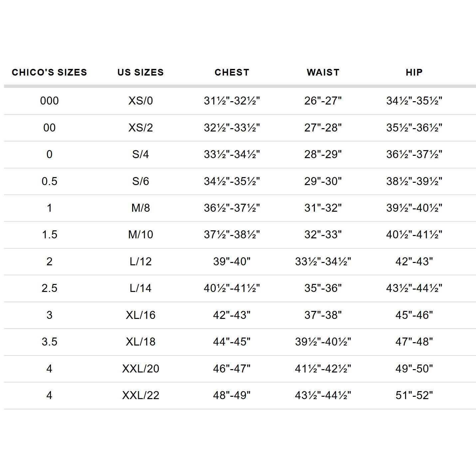Viewport: 476px width, 476px height.
Task: Click chest measurement 33½"-34½"
Action: coord(232,154)
